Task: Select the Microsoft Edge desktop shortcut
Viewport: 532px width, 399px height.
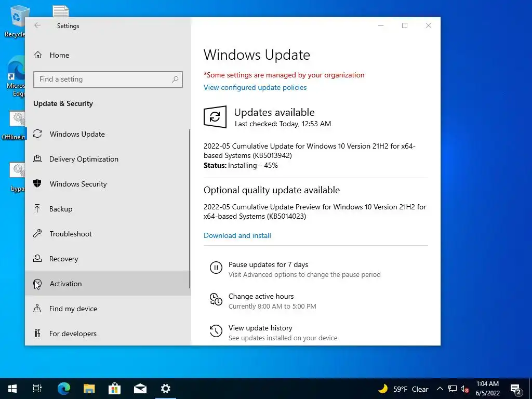Action: point(16,77)
